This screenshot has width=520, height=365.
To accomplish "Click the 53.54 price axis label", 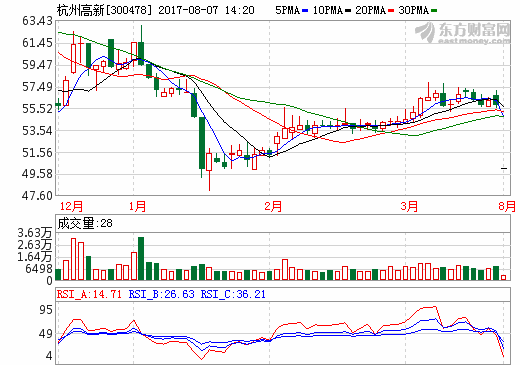I will pos(37,131).
